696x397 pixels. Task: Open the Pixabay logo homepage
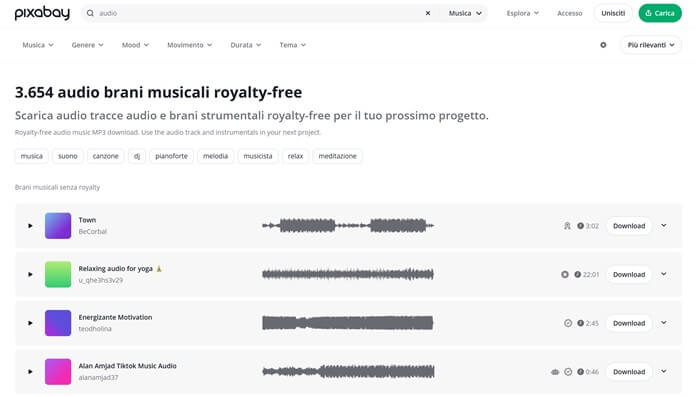pos(42,13)
